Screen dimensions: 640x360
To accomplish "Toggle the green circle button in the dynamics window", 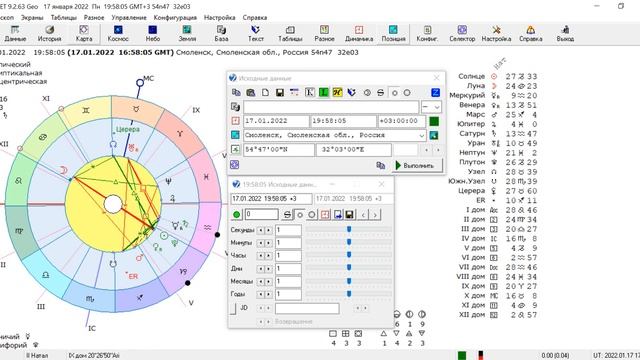I will pyautogui.click(x=236, y=215).
